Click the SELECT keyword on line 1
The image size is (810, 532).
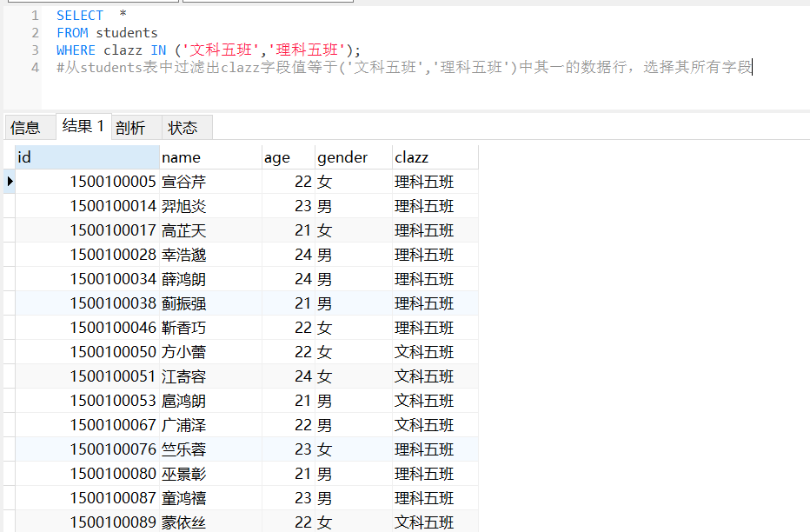tap(80, 16)
